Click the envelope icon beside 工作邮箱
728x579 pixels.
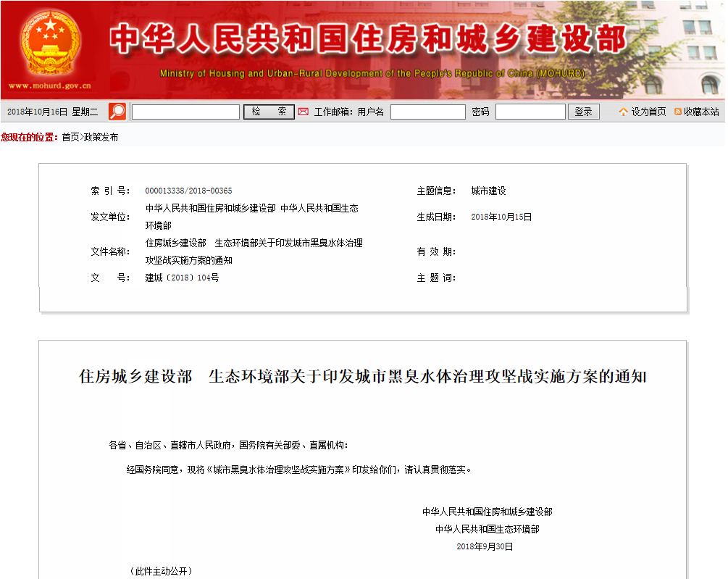pos(302,111)
